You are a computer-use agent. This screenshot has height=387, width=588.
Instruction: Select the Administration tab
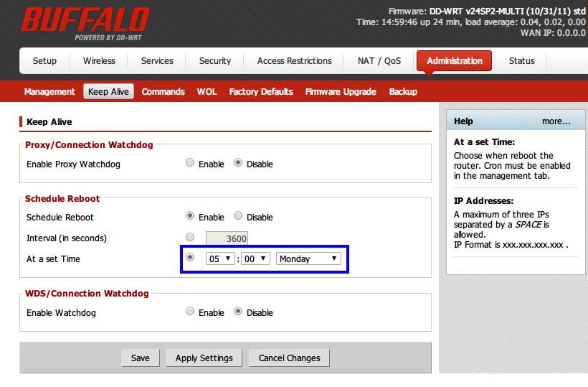(x=455, y=61)
